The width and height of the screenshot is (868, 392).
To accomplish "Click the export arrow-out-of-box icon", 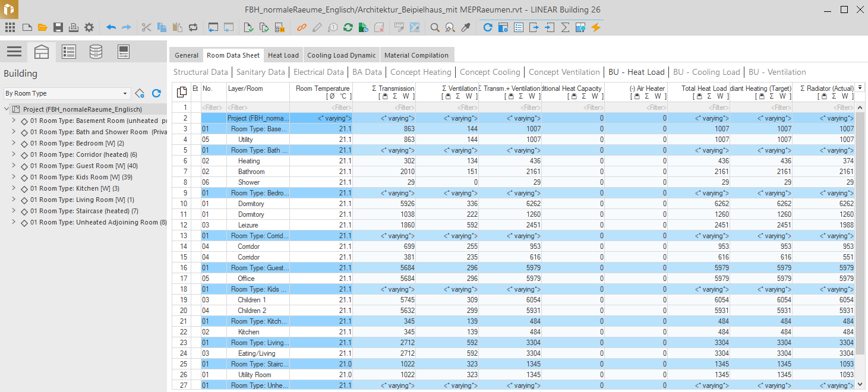I will pos(534,27).
